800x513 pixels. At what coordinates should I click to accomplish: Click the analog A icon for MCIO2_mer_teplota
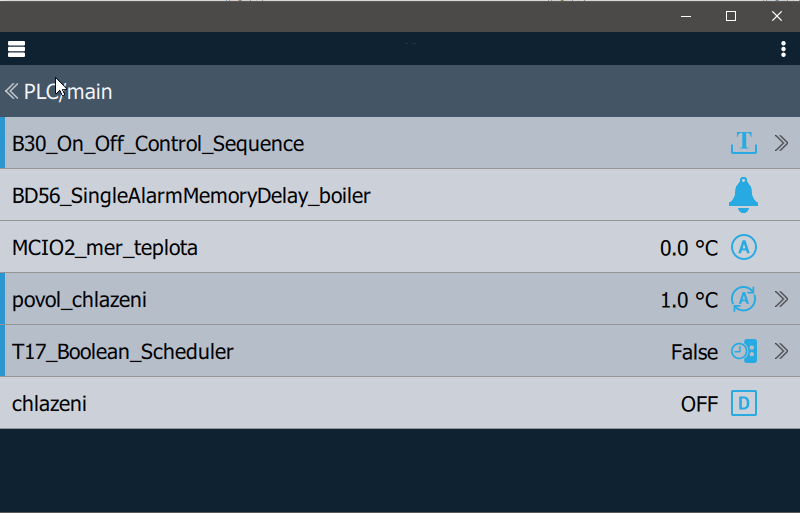tap(744, 248)
